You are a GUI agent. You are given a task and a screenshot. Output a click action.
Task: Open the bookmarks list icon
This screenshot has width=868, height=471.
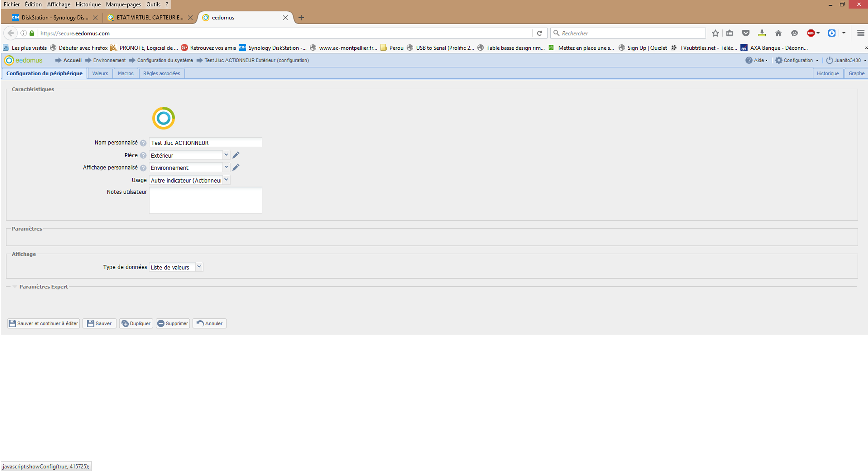[729, 33]
